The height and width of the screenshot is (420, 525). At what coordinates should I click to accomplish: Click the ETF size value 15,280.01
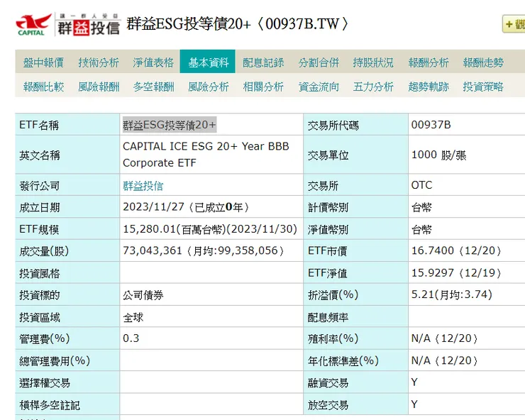coord(149,229)
